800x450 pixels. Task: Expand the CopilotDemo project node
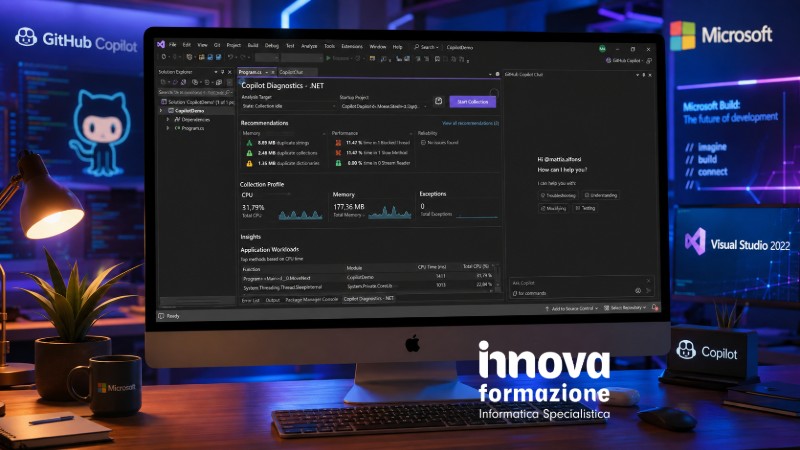161,110
